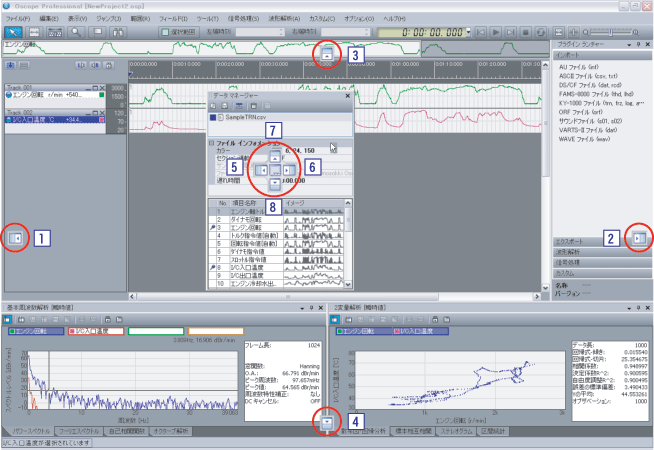Click the play button in the transport controls
Viewport: 654px width, 450px height.
(x=496, y=32)
